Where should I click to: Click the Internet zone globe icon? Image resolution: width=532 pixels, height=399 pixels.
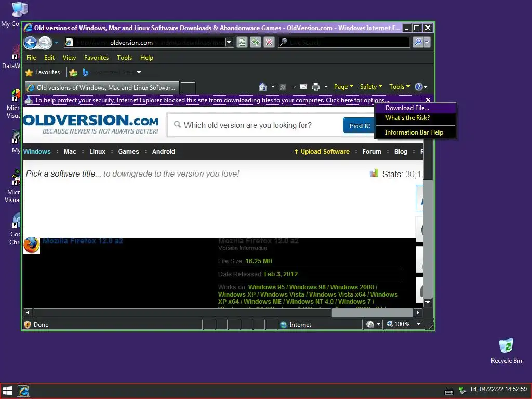[283, 325]
